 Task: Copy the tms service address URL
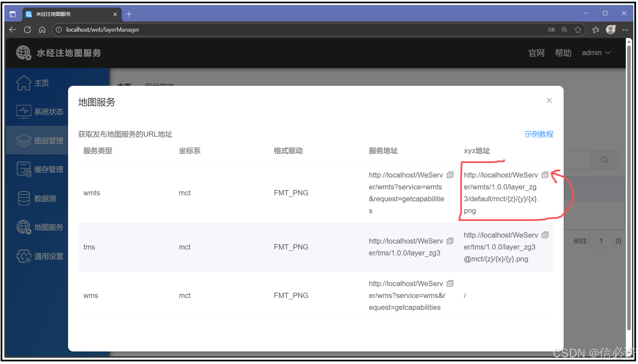450,241
